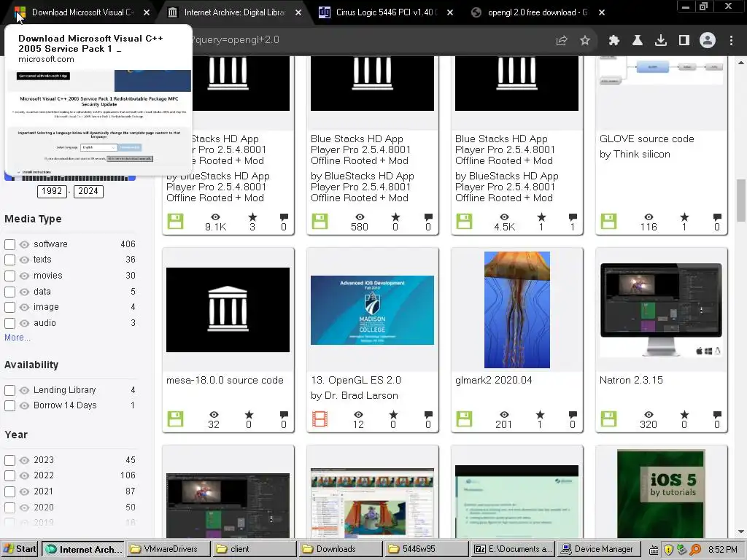The height and width of the screenshot is (560, 747).
Task: Switch to the client folder taskbar button
Action: coord(255,549)
